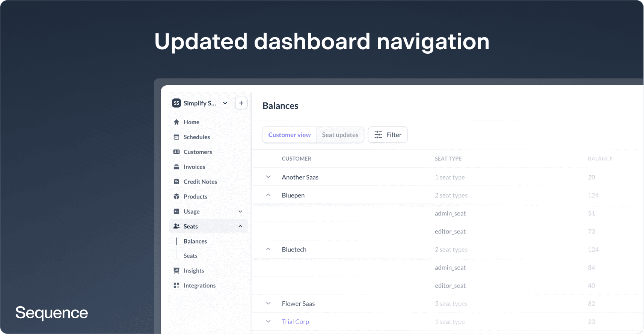Expand the Usage menu chevron

[x=240, y=212]
